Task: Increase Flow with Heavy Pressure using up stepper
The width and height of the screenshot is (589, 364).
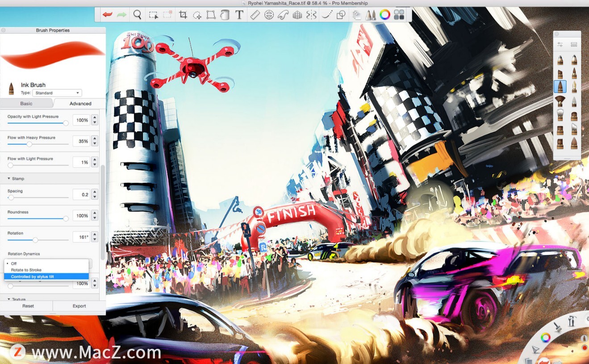Action: (95, 138)
